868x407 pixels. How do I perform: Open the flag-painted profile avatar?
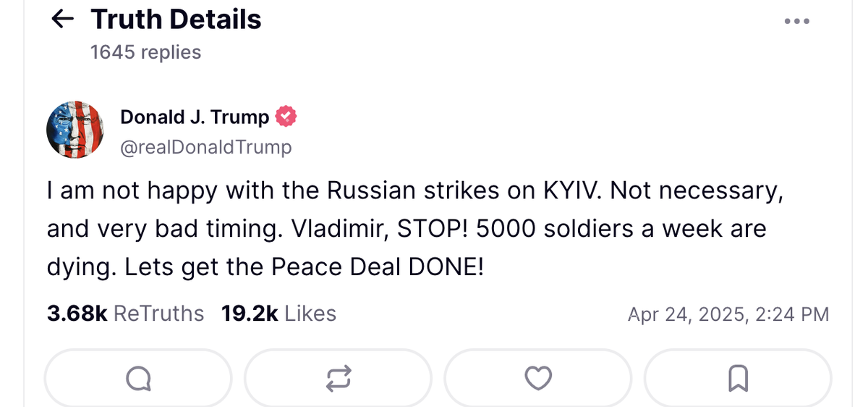(75, 130)
